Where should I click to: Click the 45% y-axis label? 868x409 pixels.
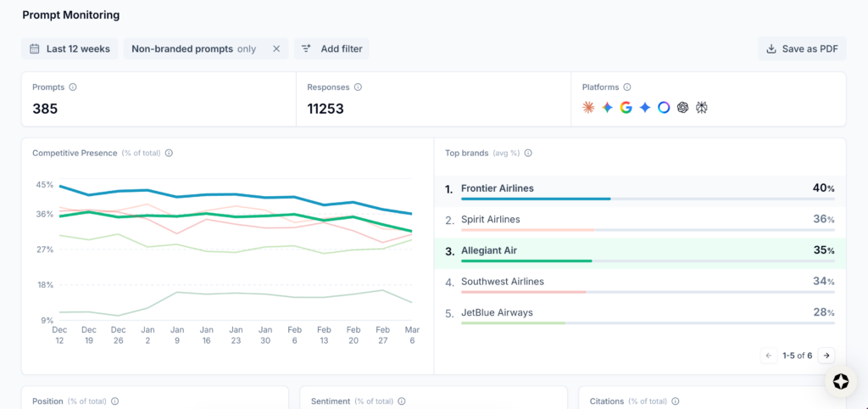click(46, 184)
